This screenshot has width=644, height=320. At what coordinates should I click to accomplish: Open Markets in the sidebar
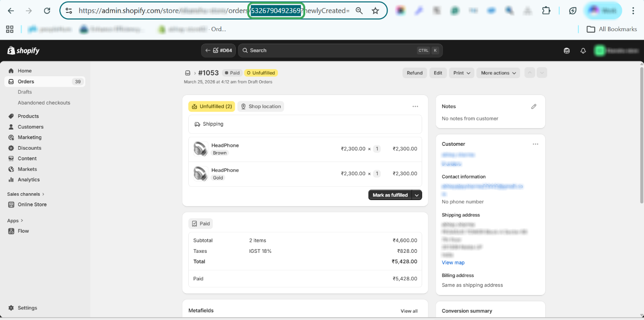click(27, 169)
